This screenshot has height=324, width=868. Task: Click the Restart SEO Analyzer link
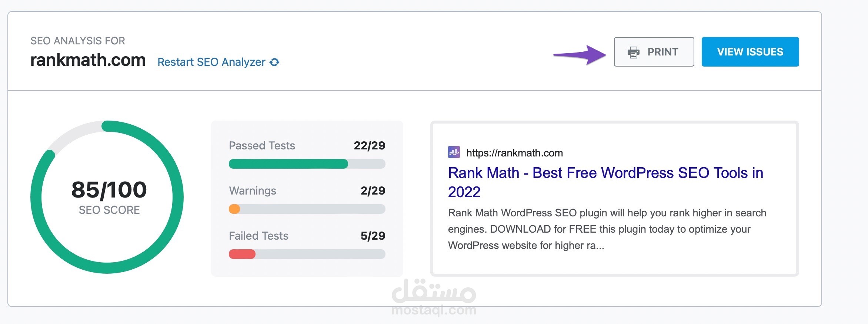coord(211,62)
